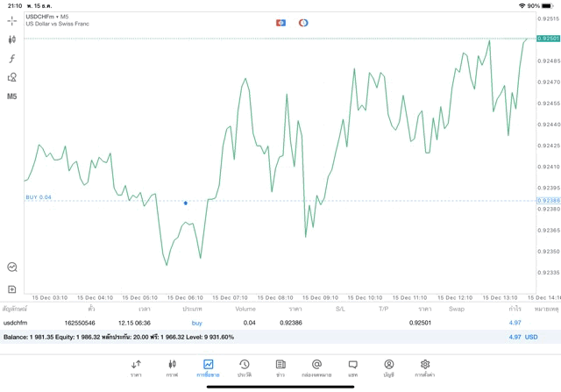Tap the circular red-blue icon above chart
The width and height of the screenshot is (561, 392).
(x=303, y=22)
